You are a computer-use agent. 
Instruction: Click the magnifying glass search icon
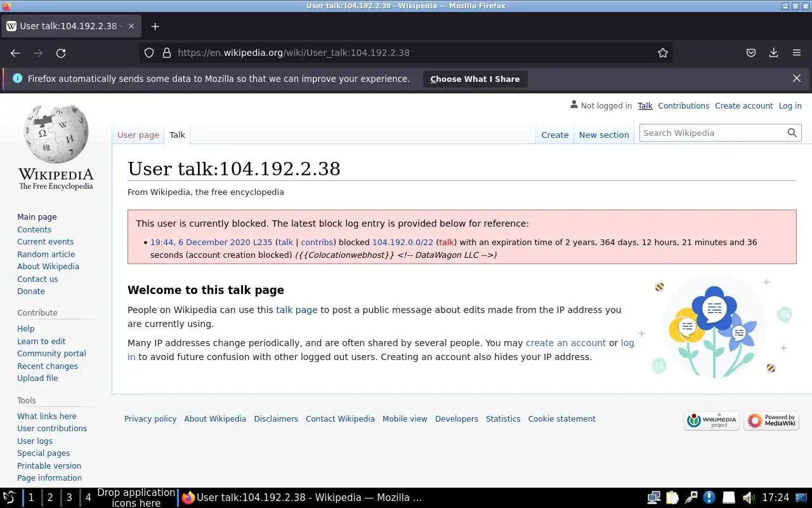coord(792,133)
